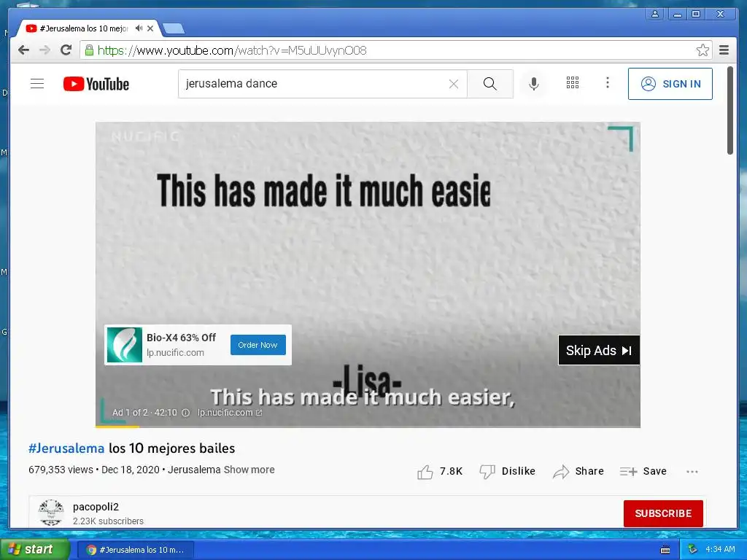
Task: Click the browser forward arrow
Action: click(44, 50)
